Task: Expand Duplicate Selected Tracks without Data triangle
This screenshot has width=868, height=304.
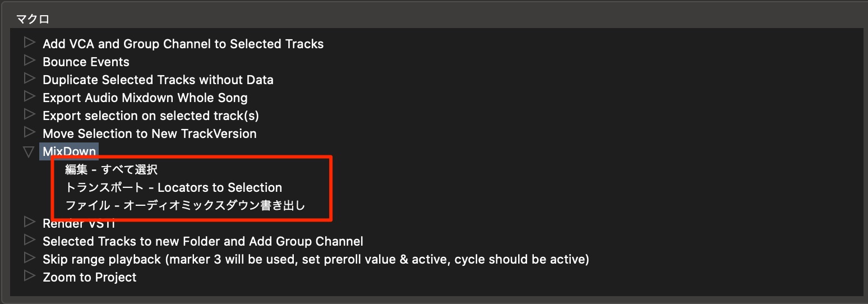Action: pyautogui.click(x=29, y=79)
